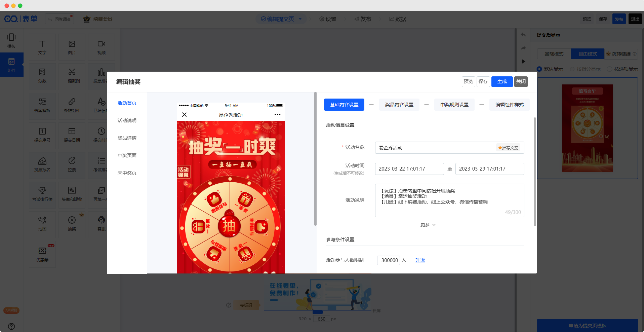Add the 优惠券 coupon component

pyautogui.click(x=42, y=254)
